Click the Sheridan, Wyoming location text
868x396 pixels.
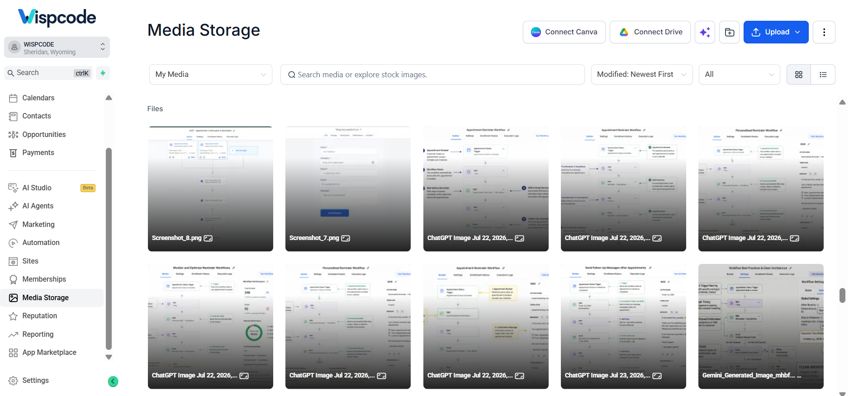pyautogui.click(x=50, y=52)
